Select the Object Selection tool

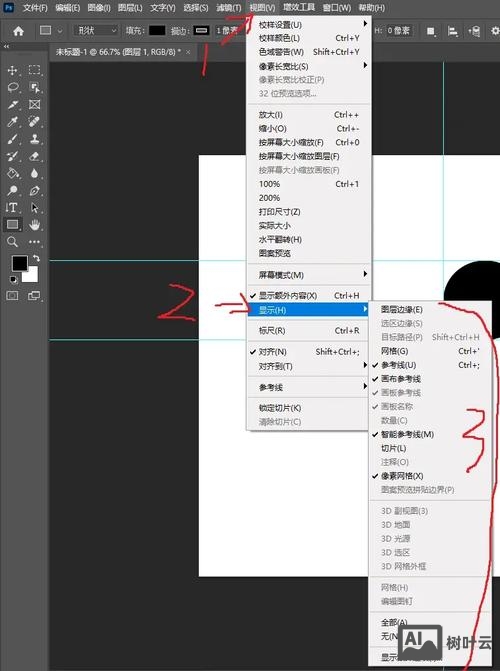pos(34,87)
